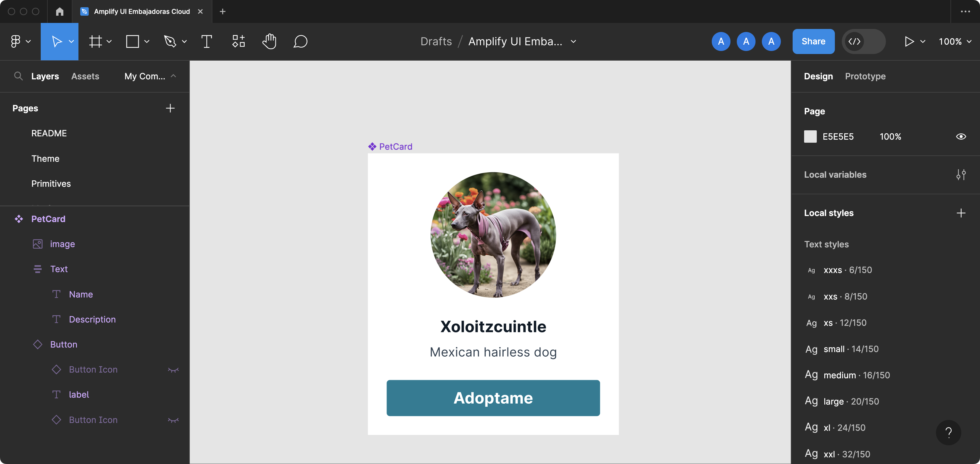The image size is (980, 464).
Task: Click the E5E5E5 page color swatch
Action: pyautogui.click(x=810, y=137)
